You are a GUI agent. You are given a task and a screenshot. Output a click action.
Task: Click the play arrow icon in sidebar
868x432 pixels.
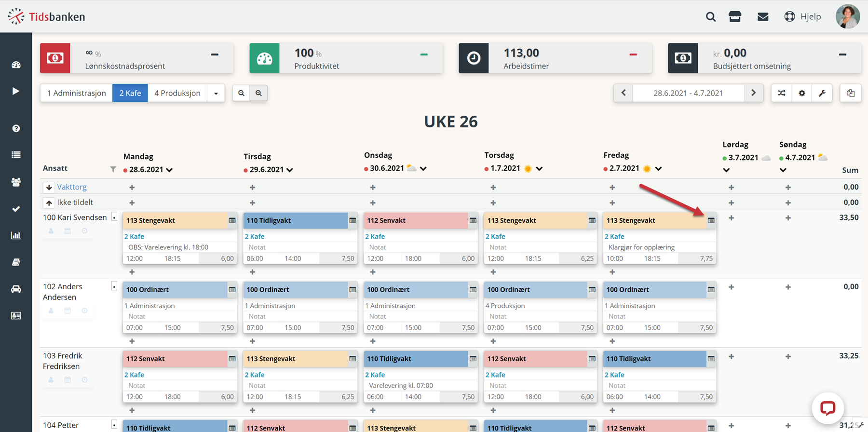coord(16,91)
